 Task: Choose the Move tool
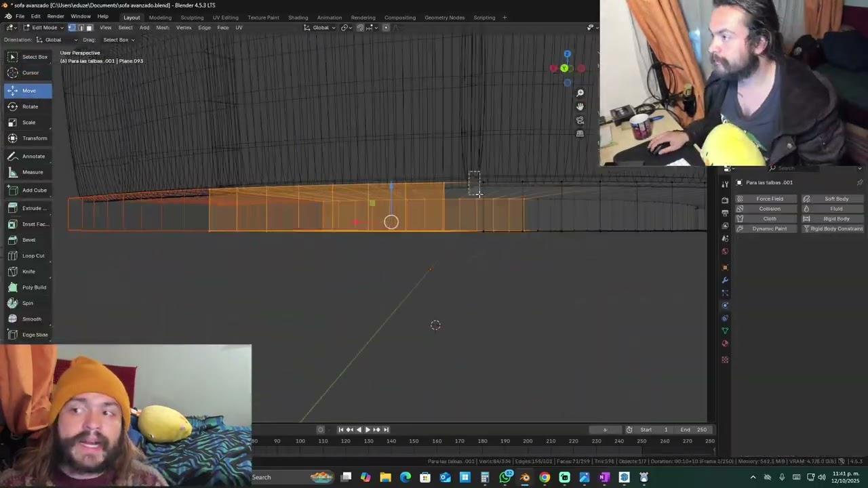click(28, 91)
